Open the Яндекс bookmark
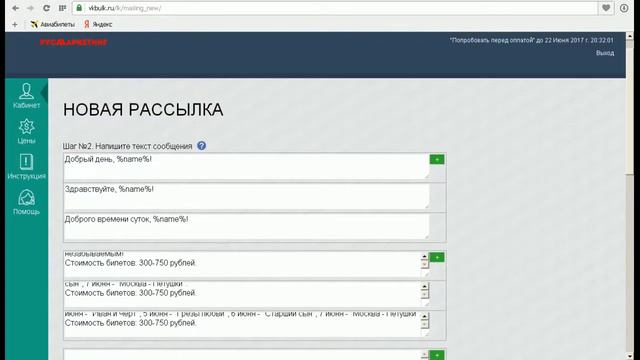640x360 pixels. (98, 24)
